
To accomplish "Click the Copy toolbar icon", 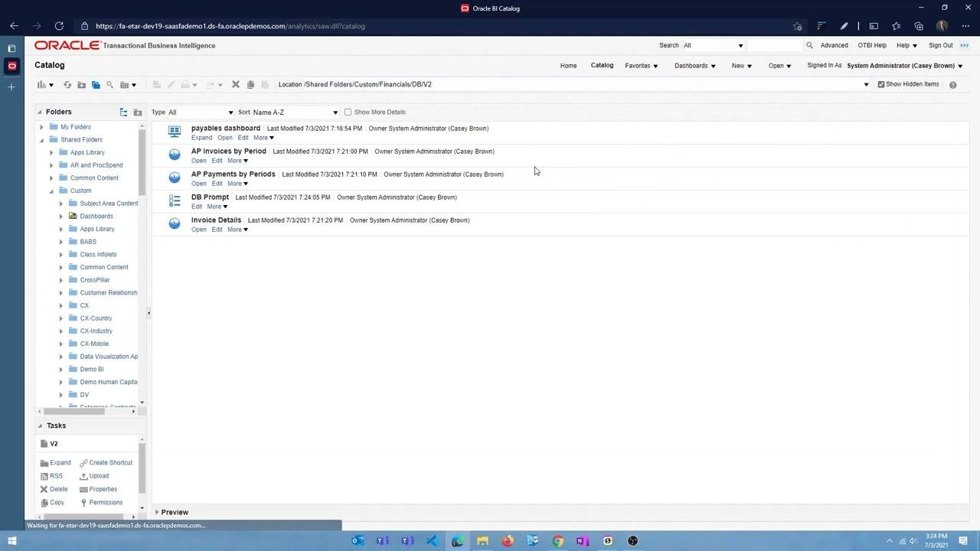I will coord(250,84).
